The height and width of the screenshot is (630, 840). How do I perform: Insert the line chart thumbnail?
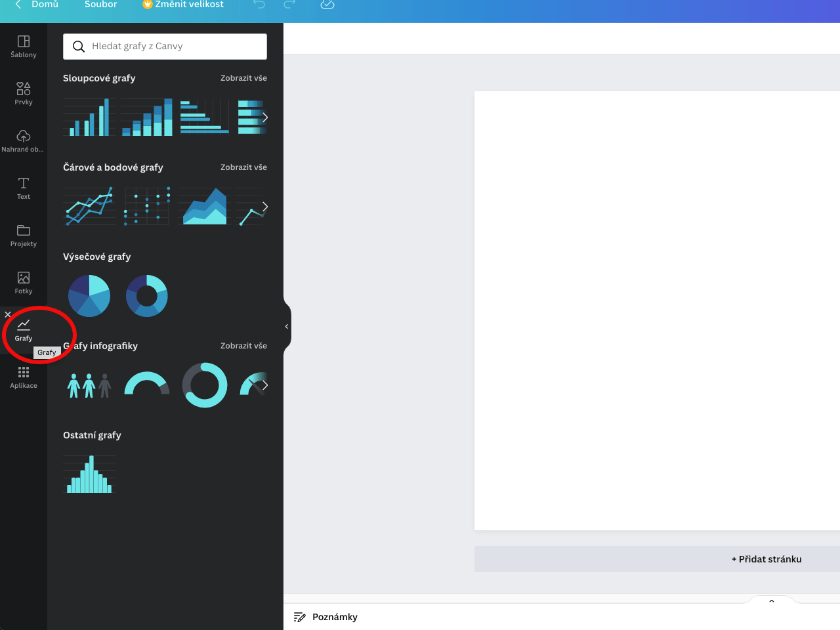(x=89, y=207)
